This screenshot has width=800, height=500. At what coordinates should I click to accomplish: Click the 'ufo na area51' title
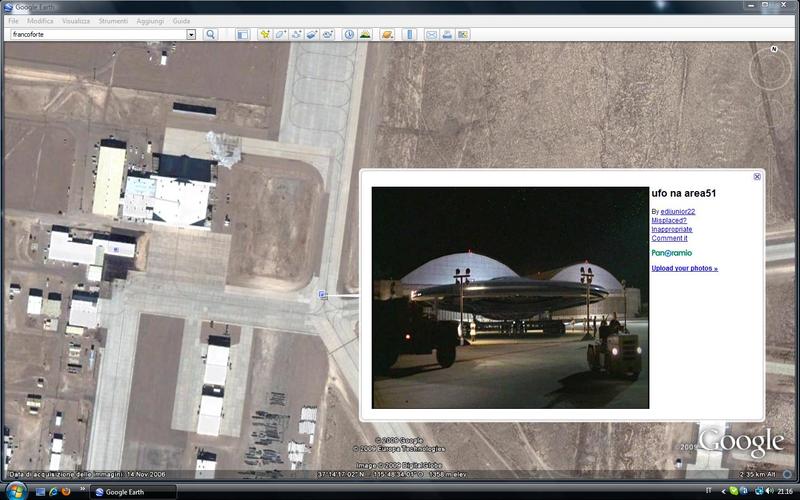tap(684, 193)
